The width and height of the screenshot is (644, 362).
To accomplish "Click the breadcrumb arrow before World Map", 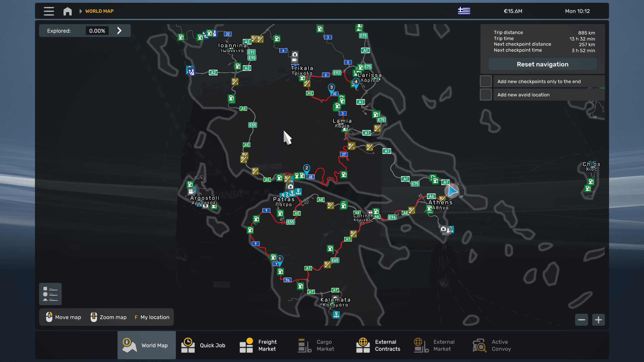I will click(x=80, y=11).
